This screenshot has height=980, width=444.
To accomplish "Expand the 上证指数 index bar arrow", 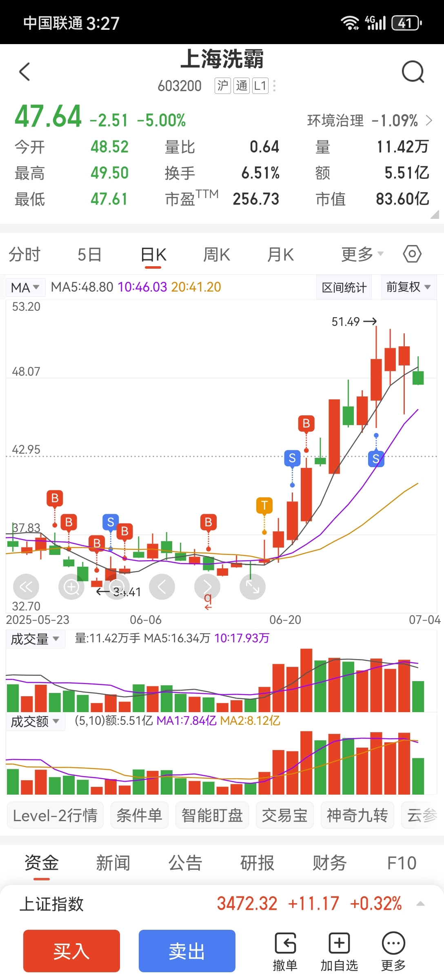I will click(x=420, y=904).
